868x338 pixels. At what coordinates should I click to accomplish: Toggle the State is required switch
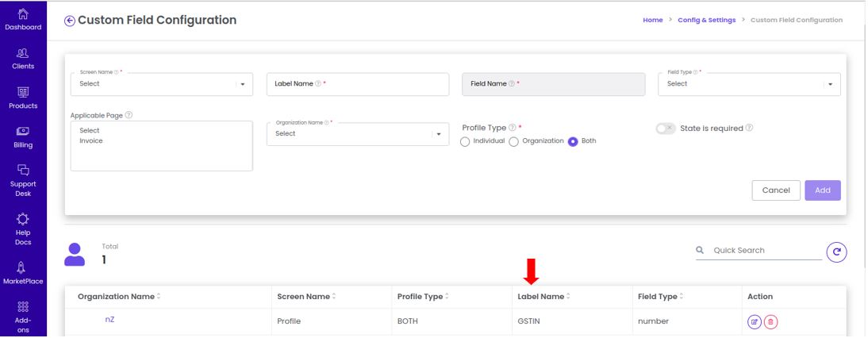click(x=666, y=129)
